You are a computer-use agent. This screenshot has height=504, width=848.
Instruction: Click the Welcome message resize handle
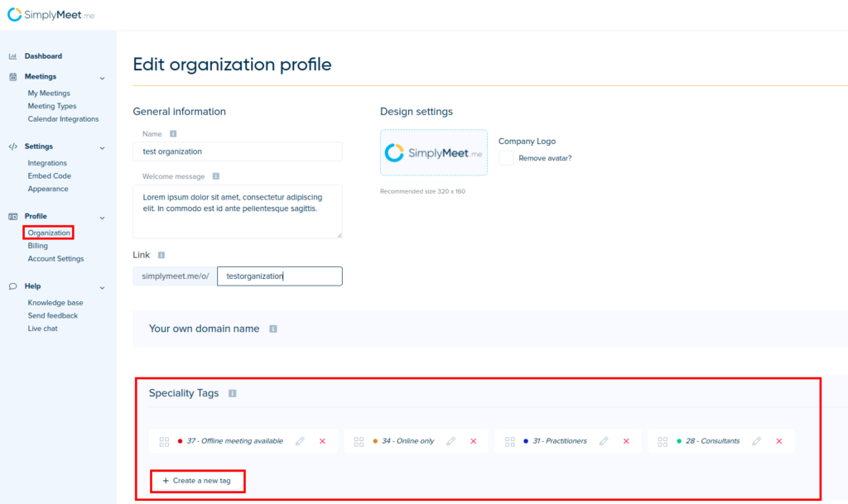point(339,235)
